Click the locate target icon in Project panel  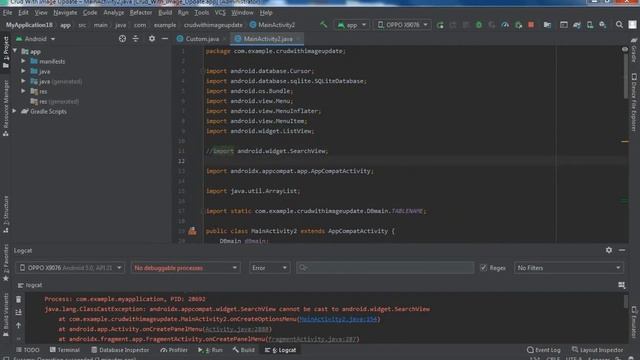(x=122, y=39)
